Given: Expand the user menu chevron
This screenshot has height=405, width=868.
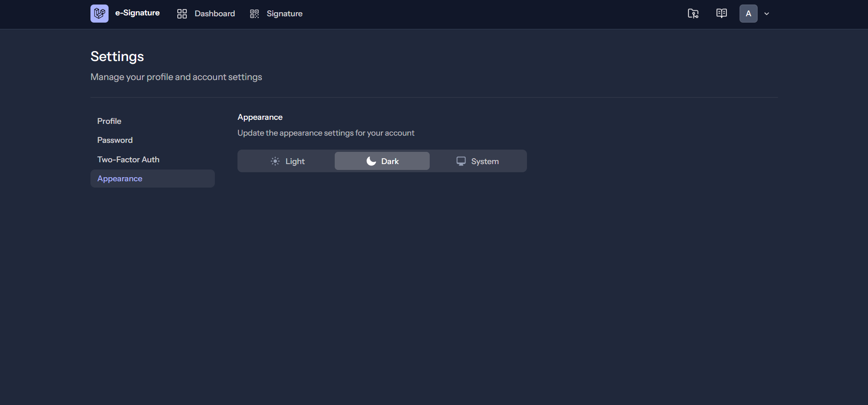Looking at the screenshot, I should click(x=767, y=14).
